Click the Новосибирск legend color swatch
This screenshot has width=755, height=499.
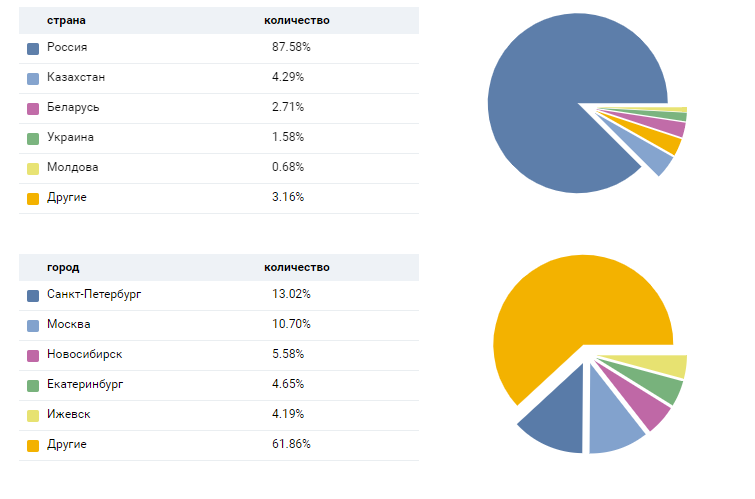(33, 355)
